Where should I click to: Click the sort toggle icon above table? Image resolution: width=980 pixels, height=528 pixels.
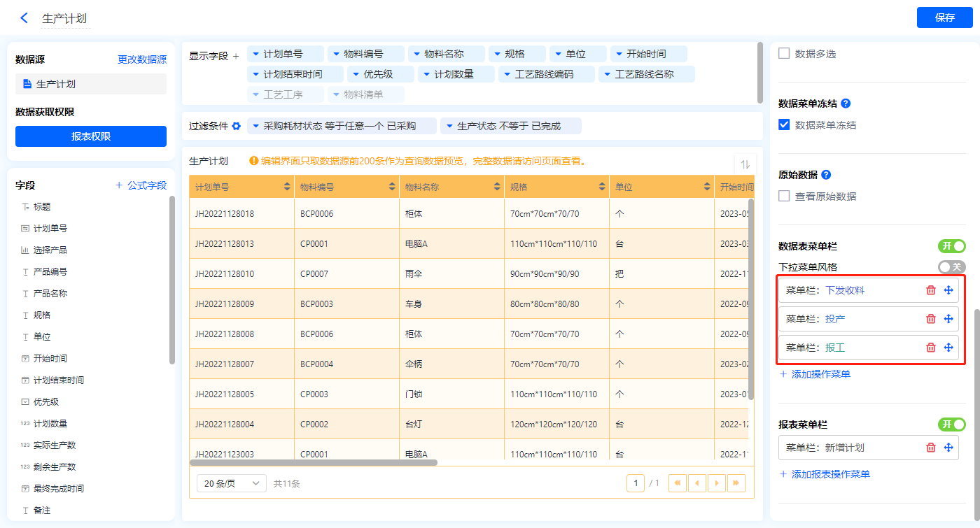coord(745,164)
